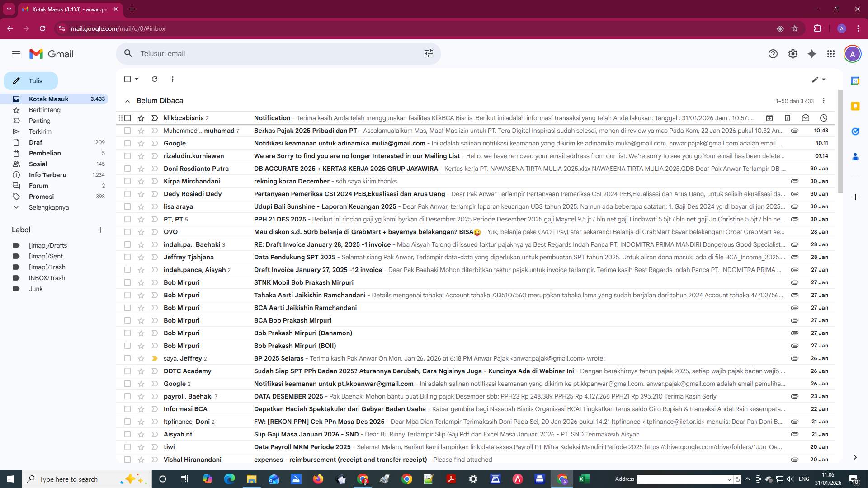Click the refresh inbox icon
The height and width of the screenshot is (488, 868).
click(155, 79)
